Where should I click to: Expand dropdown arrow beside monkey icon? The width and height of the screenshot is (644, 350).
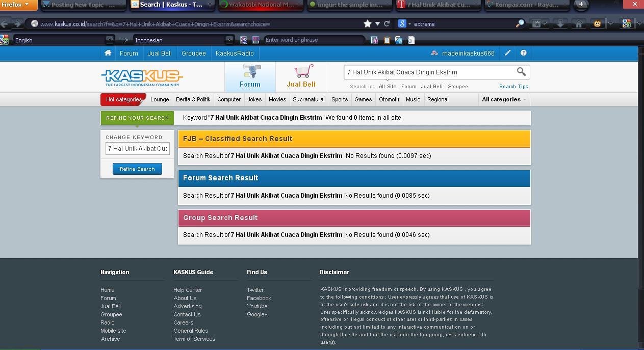(x=610, y=23)
